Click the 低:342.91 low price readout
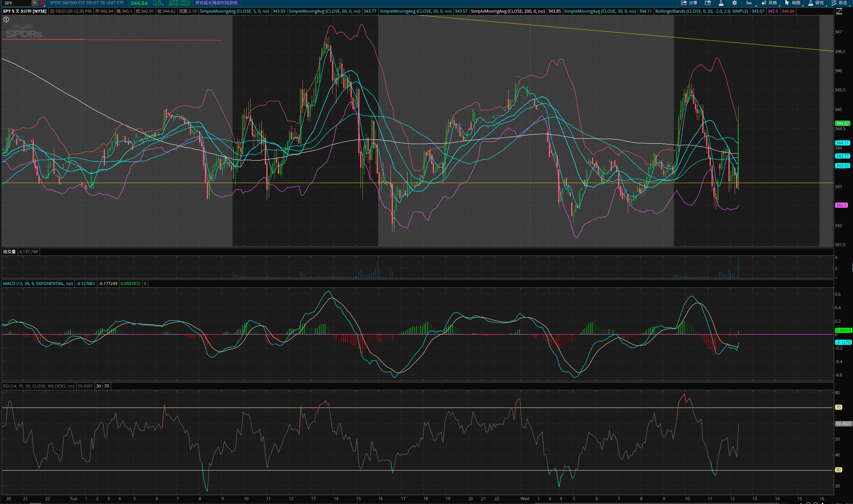The width and height of the screenshot is (853, 504). [x=145, y=11]
